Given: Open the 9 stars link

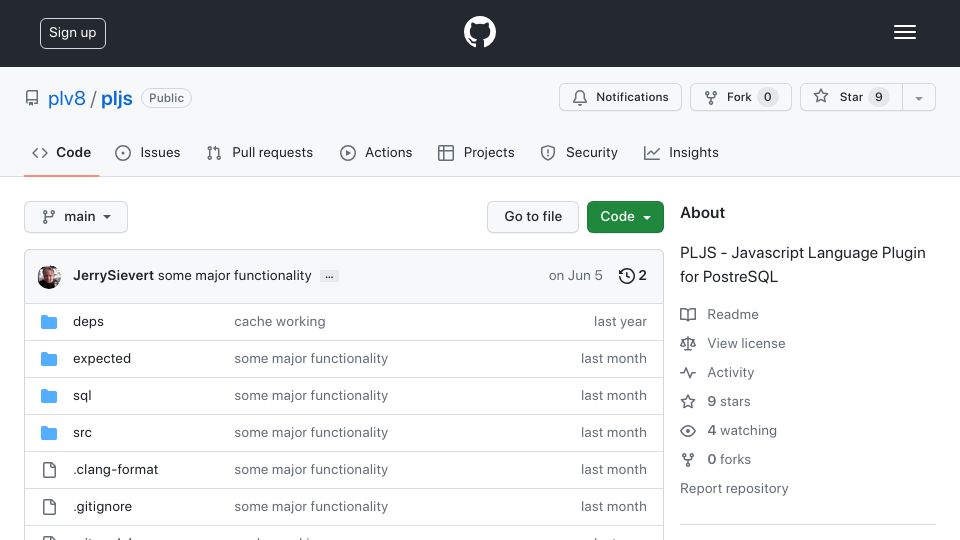Looking at the screenshot, I should coord(729,402).
